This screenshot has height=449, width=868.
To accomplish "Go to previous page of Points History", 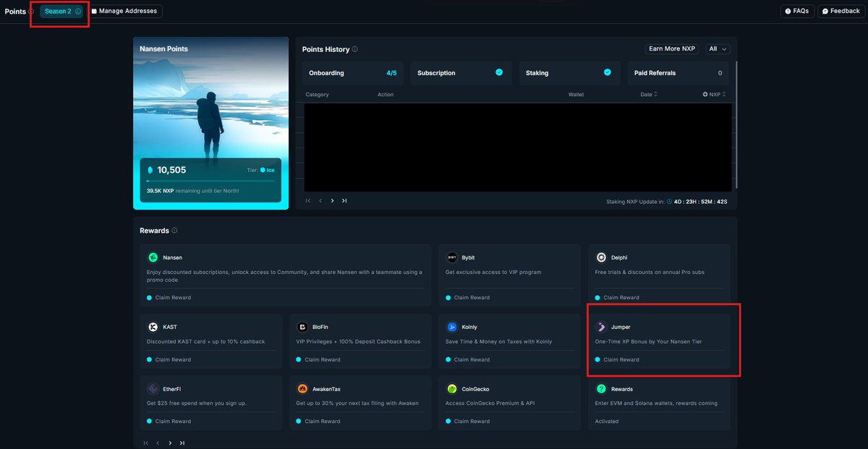I will tap(320, 201).
